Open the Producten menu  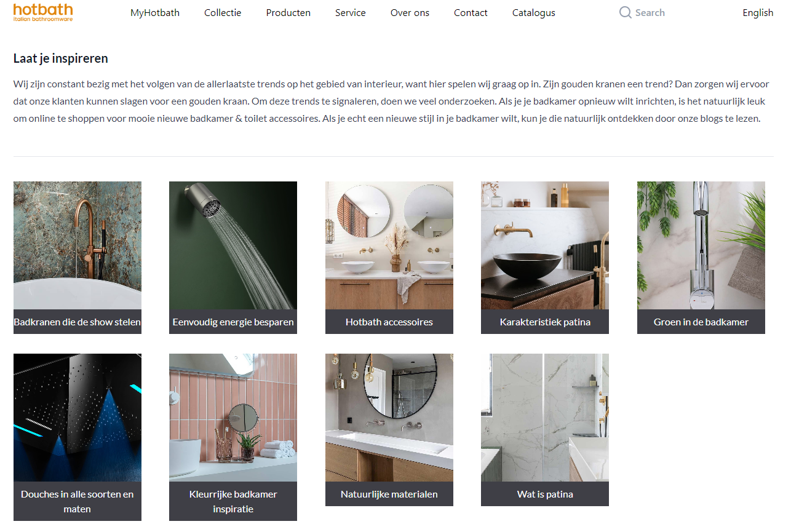click(x=288, y=12)
